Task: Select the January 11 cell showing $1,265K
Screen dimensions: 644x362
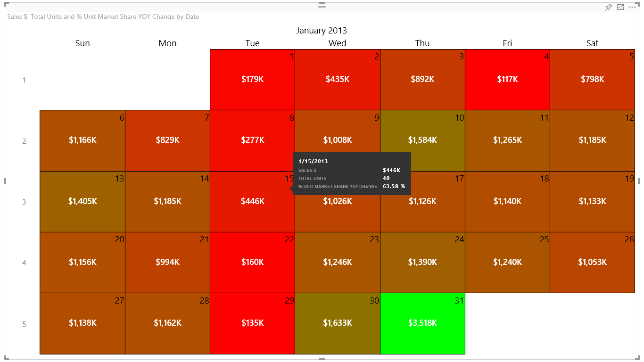Action: (x=507, y=140)
